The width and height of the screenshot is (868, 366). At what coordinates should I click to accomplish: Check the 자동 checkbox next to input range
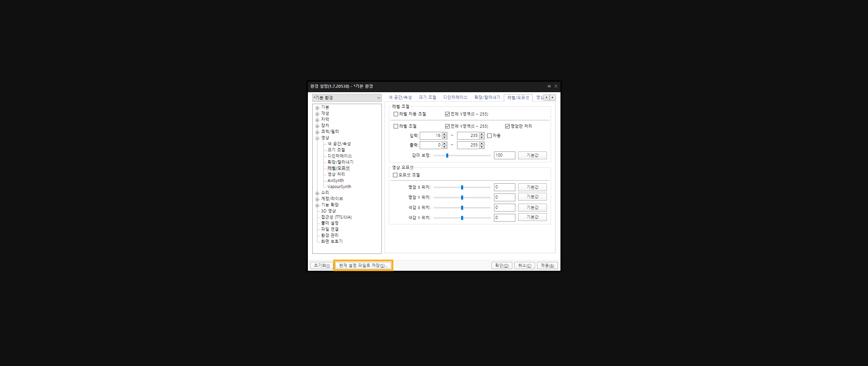point(489,136)
